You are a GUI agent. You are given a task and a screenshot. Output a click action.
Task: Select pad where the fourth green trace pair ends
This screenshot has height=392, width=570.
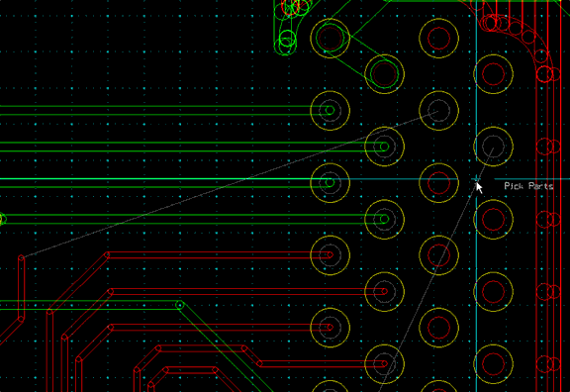click(385, 219)
